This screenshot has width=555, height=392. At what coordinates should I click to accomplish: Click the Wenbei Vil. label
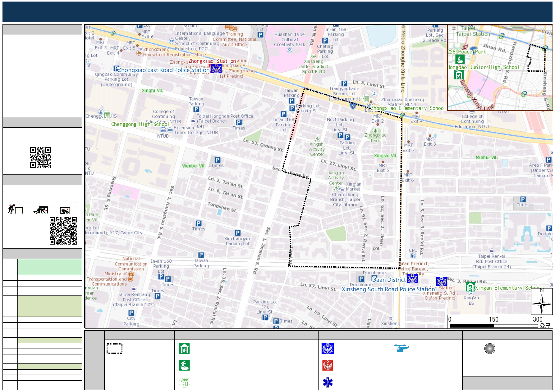pyautogui.click(x=194, y=166)
